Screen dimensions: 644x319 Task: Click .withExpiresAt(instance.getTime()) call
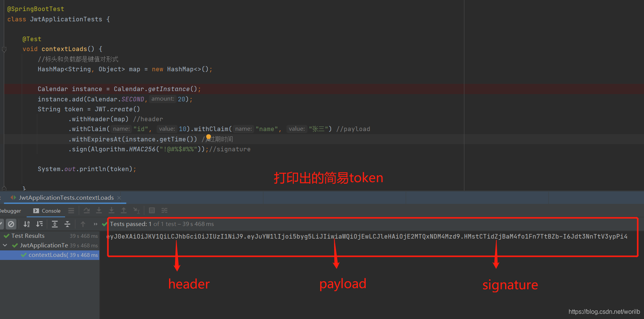pos(133,139)
